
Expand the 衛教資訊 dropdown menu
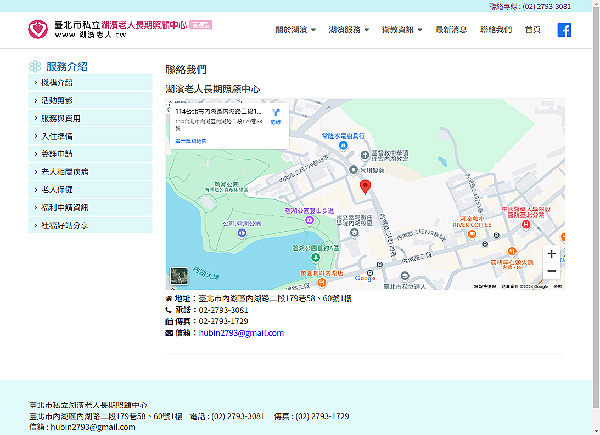[402, 29]
